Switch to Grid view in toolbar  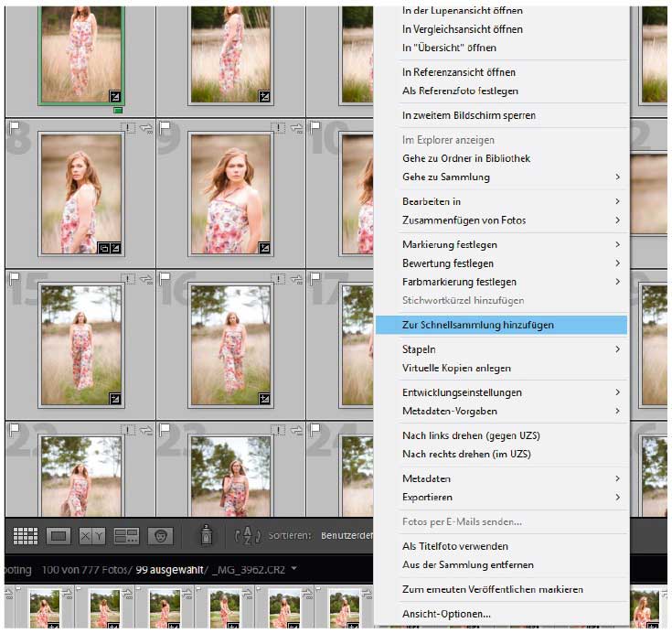pos(26,536)
